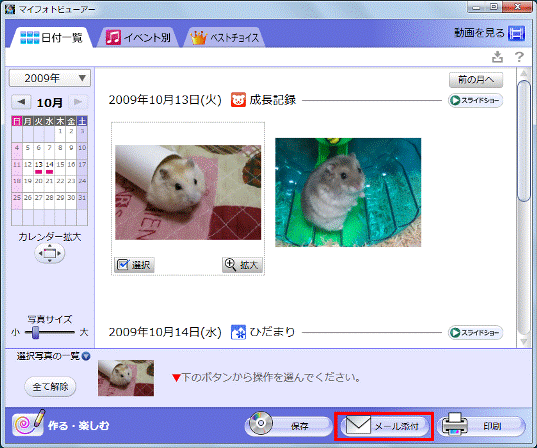Go to previous month with left arrow
537x448 pixels.
tap(21, 102)
